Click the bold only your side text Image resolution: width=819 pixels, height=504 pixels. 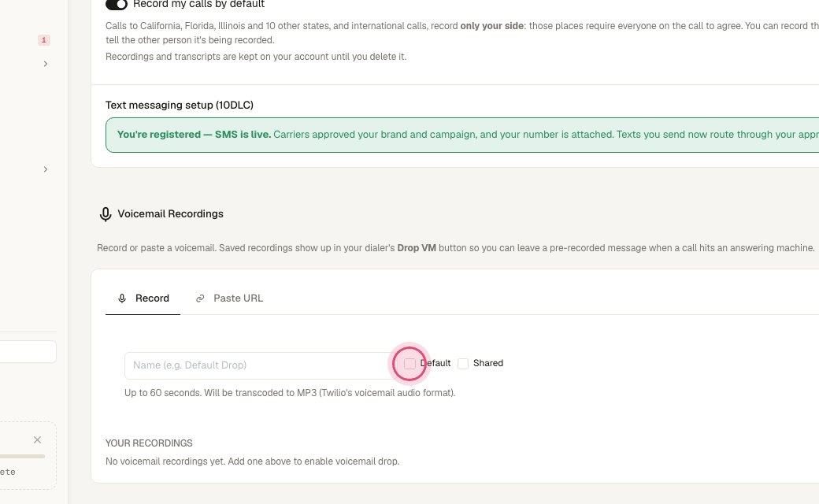pyautogui.click(x=492, y=26)
